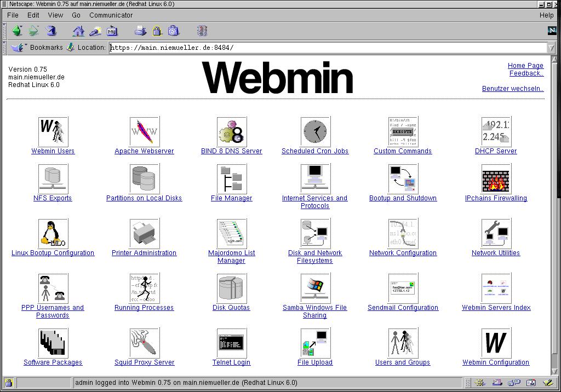561x392 pixels.
Task: Open the NFS Exports link
Action: 53,198
